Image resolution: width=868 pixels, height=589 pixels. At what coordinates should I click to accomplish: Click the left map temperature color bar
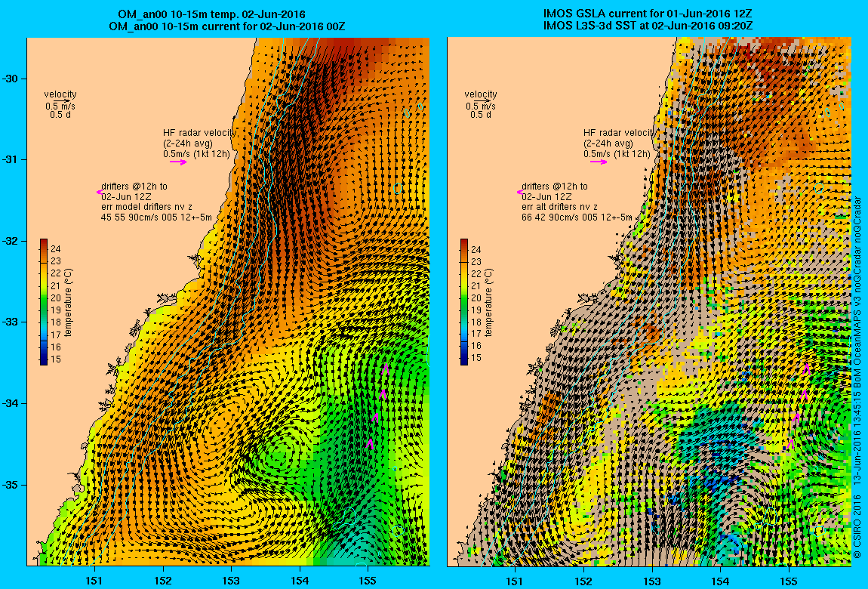pos(44,302)
